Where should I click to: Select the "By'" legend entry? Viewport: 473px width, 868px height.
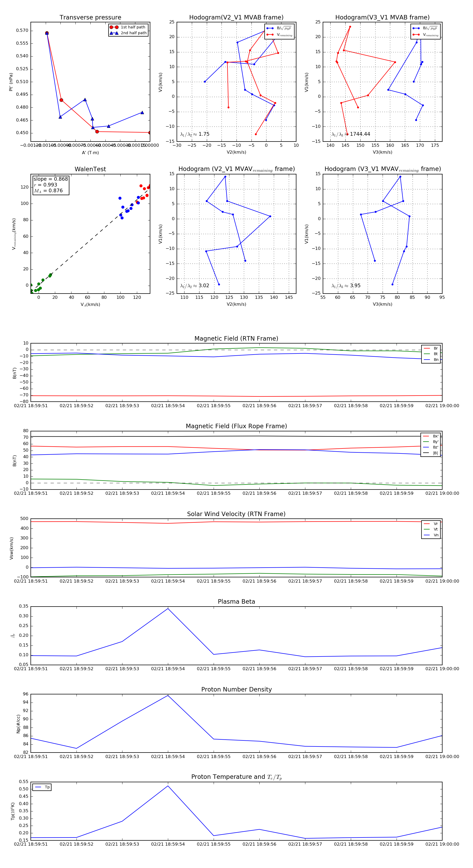pos(431,442)
